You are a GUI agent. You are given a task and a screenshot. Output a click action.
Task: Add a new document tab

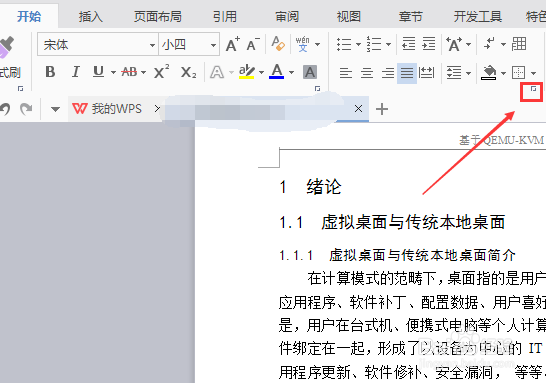[382, 109]
